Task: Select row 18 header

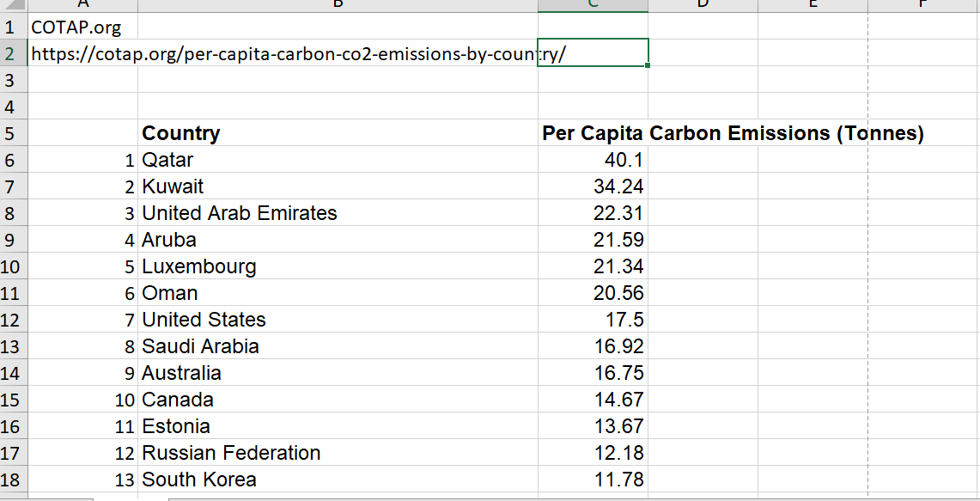Action: [x=13, y=480]
